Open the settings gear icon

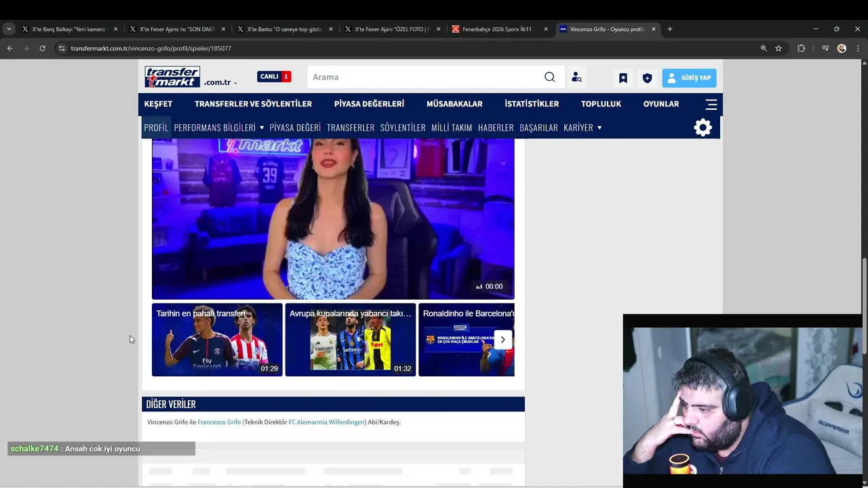coord(703,127)
